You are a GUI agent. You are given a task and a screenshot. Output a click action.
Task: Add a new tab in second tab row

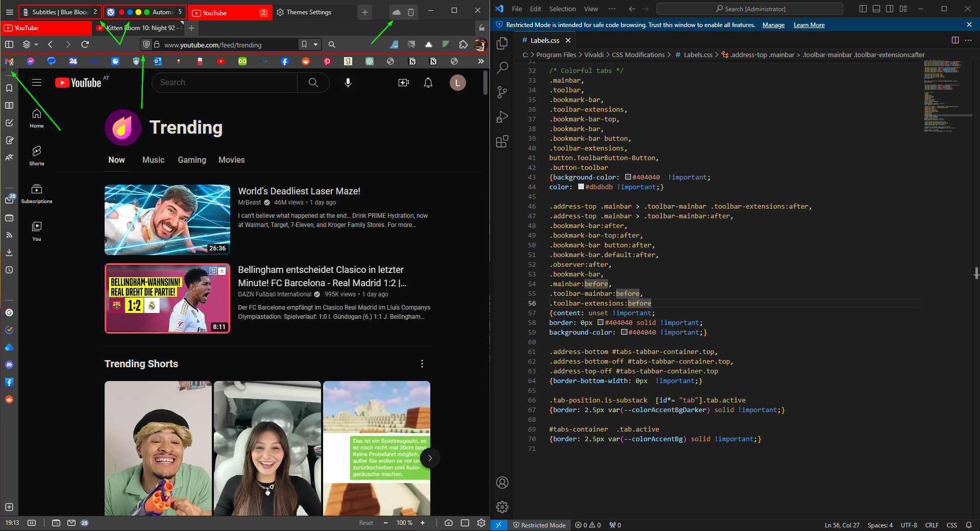191,28
